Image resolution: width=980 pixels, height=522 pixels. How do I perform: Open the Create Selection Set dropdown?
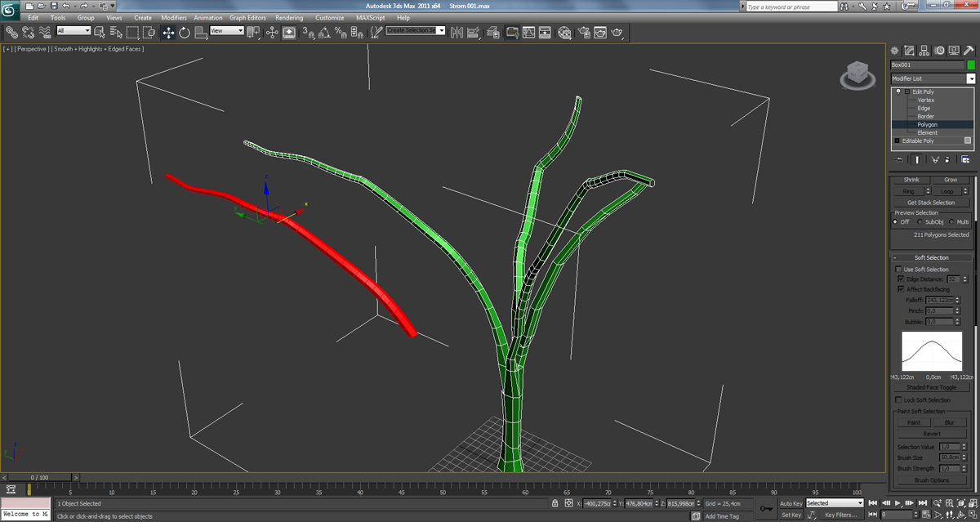[415, 31]
